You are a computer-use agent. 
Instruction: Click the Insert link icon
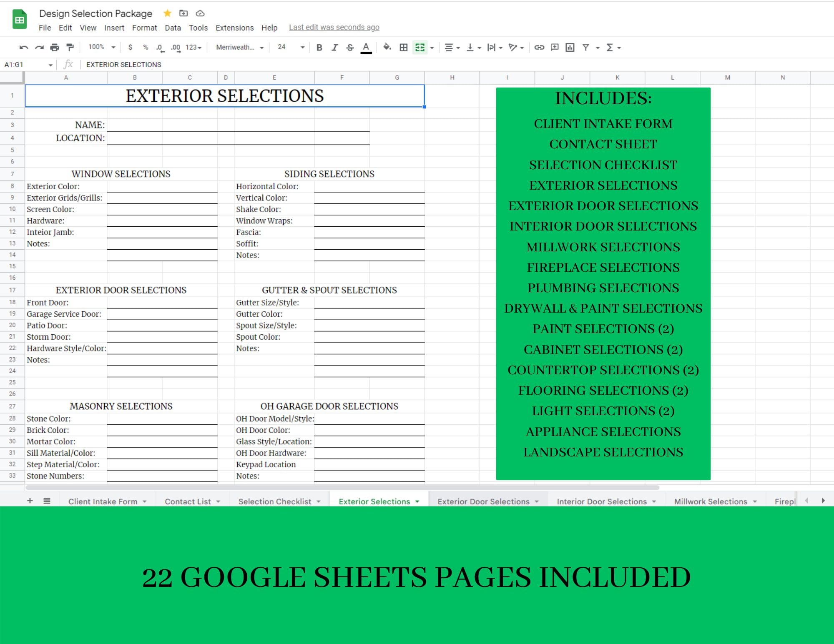point(539,48)
